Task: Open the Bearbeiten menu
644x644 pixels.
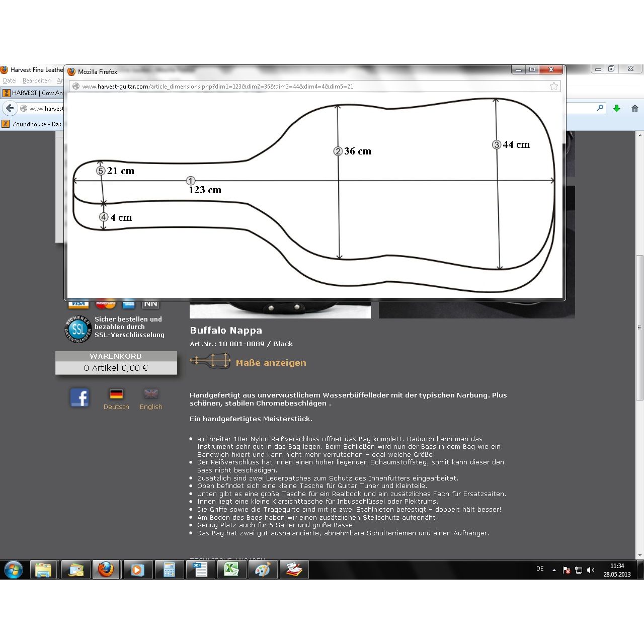Action: click(37, 80)
